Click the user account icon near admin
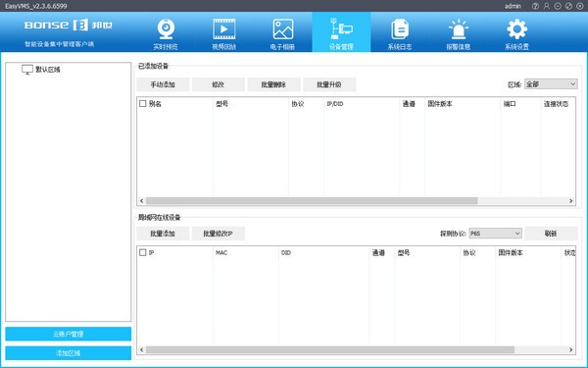The height and width of the screenshot is (368, 588). (x=547, y=6)
